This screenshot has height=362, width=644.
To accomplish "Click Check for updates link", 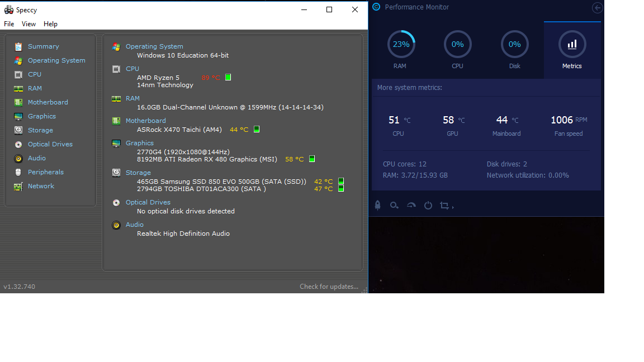I will tap(329, 287).
